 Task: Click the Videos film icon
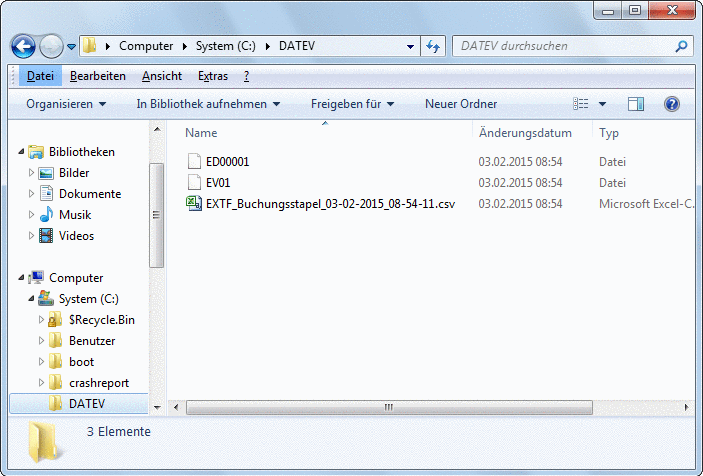[46, 236]
